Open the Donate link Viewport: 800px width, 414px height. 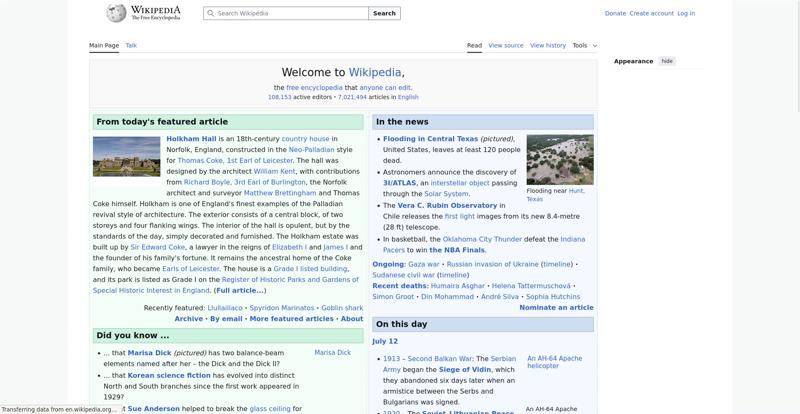[615, 13]
